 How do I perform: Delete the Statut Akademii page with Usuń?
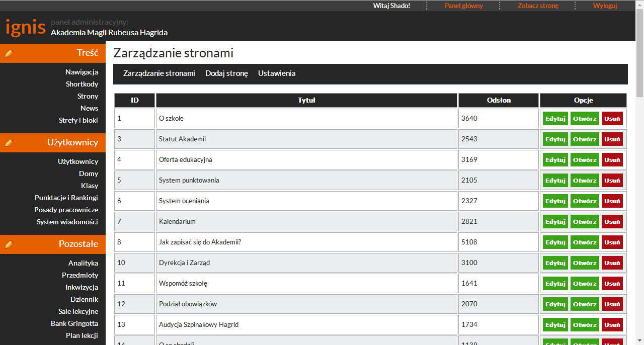pos(612,139)
